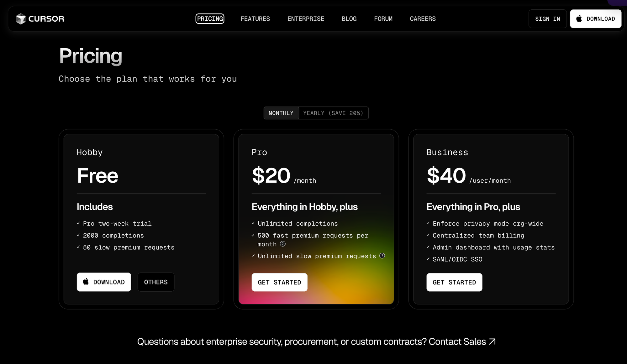627x364 pixels.
Task: Click the Cursor logo icon
Action: click(x=21, y=18)
